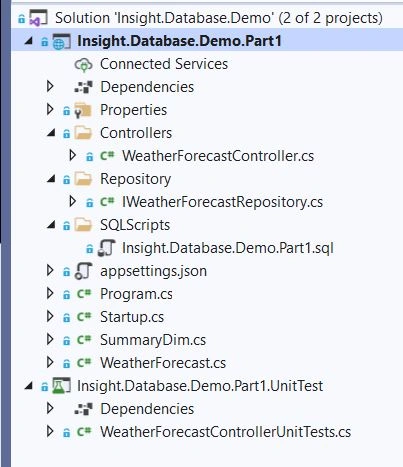Click the test flask icon of the UnitTest project
403x467 pixels.
(61, 386)
